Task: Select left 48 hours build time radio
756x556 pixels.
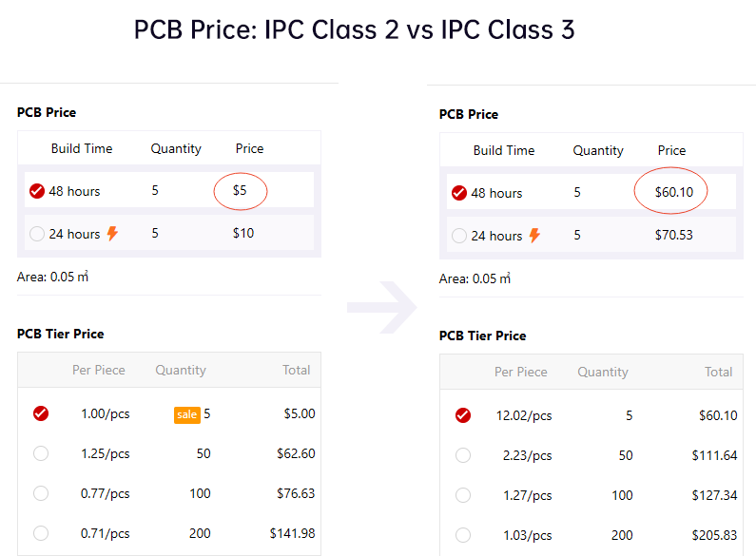Action: pyautogui.click(x=37, y=191)
